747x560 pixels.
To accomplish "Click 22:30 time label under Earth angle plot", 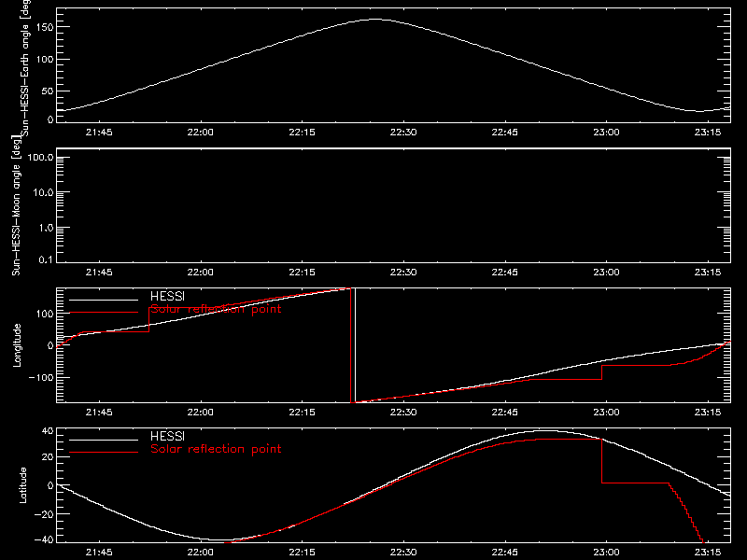I will point(403,133).
